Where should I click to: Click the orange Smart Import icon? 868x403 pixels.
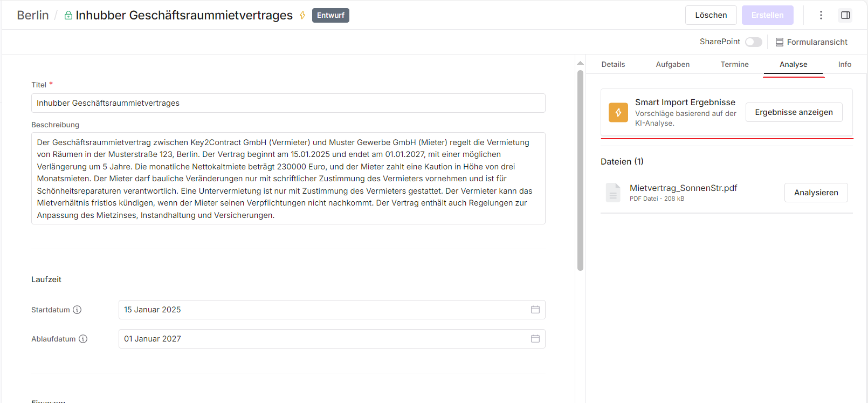[x=618, y=112]
